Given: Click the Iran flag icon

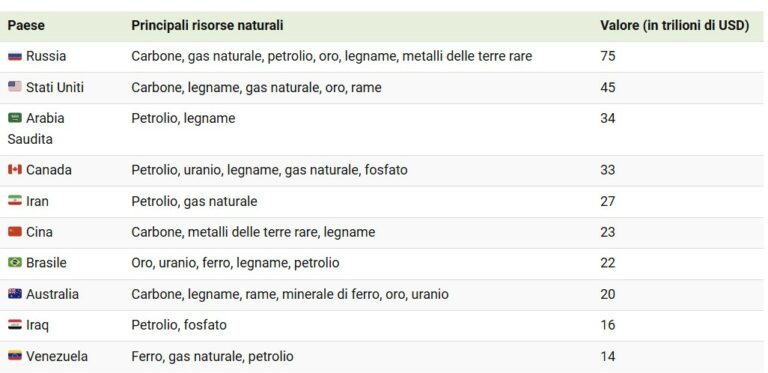Looking at the screenshot, I should (15, 201).
